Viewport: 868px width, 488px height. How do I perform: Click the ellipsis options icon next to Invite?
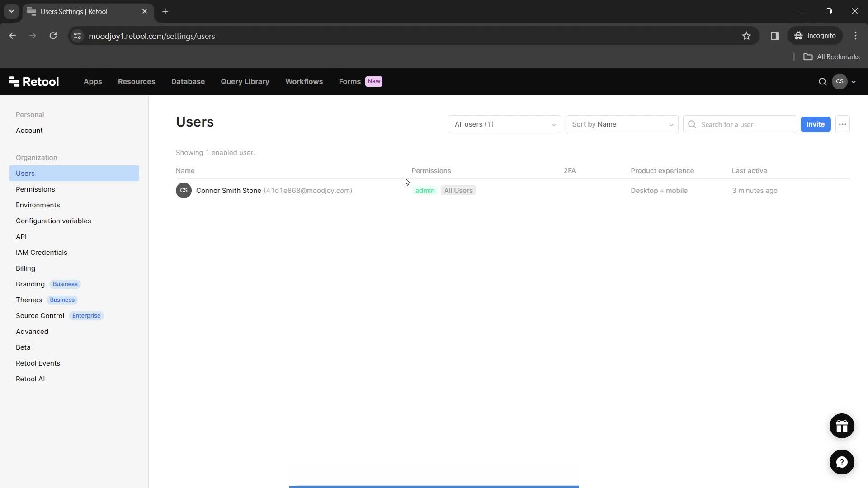tap(843, 124)
